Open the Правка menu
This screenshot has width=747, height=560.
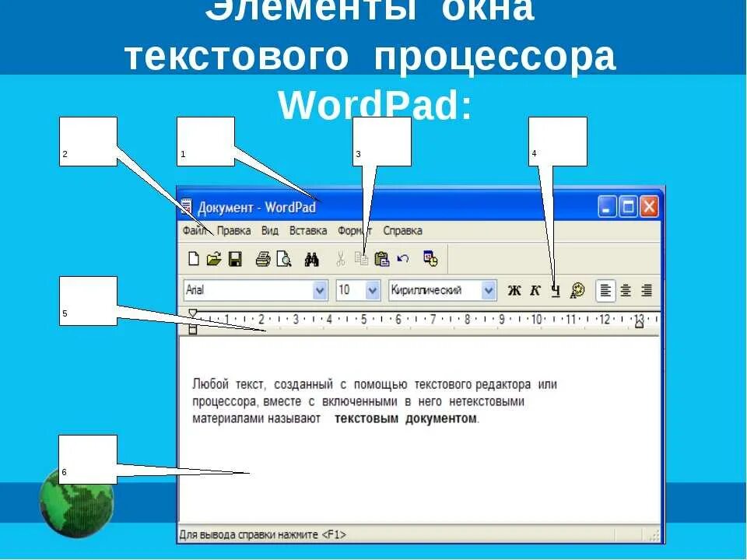coord(233,230)
